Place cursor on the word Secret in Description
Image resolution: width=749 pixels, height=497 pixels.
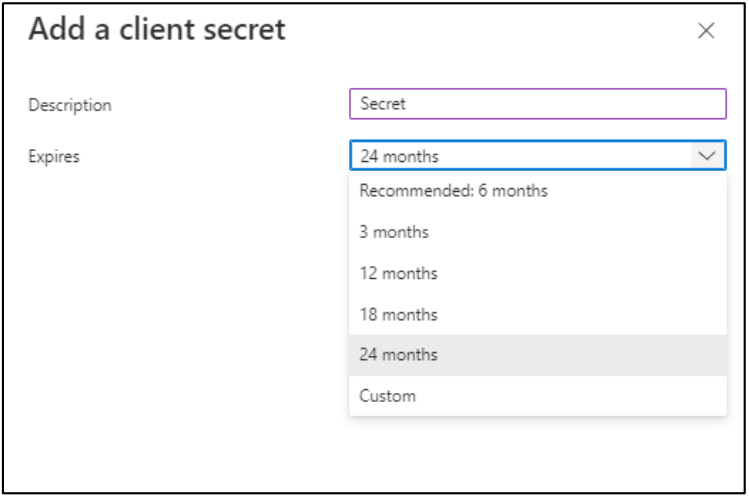tap(383, 104)
